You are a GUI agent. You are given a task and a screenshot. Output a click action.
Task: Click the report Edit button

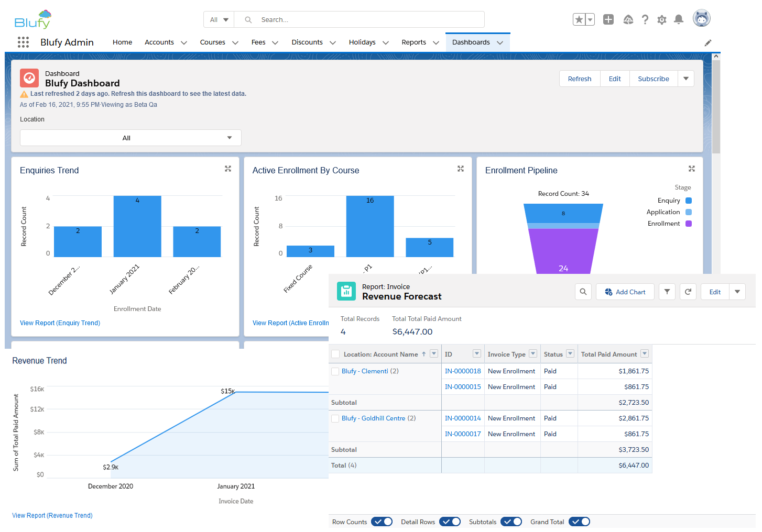(715, 292)
